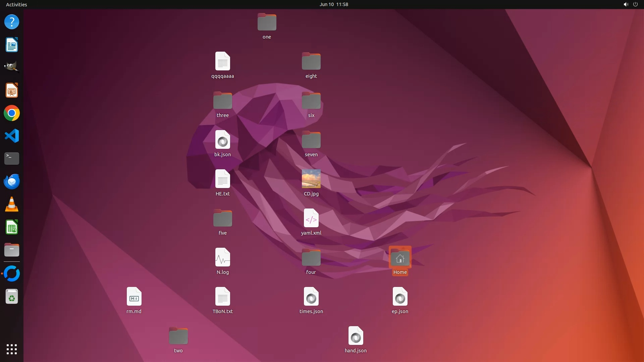Open LibreOffice Calc from the dock

[12, 228]
